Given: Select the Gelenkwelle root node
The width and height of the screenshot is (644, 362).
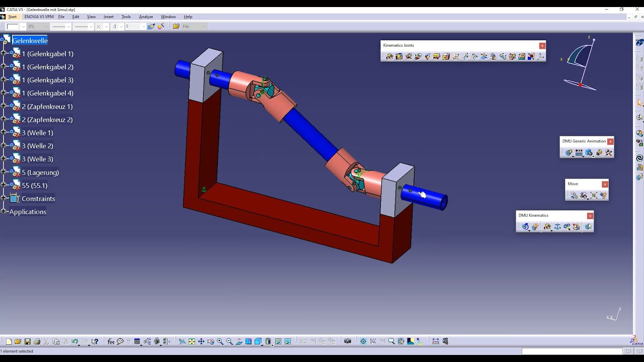Looking at the screenshot, I should [x=30, y=40].
